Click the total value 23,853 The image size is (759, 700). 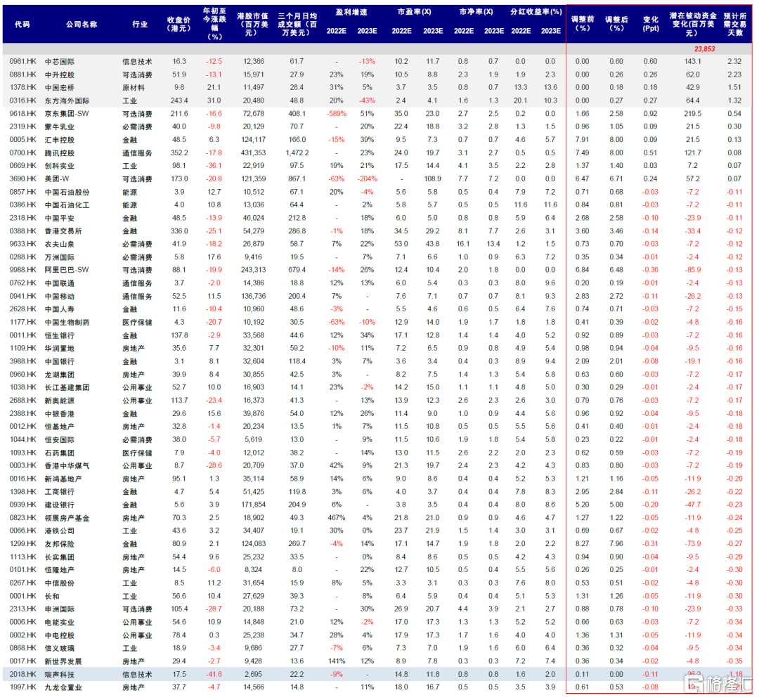click(x=704, y=49)
